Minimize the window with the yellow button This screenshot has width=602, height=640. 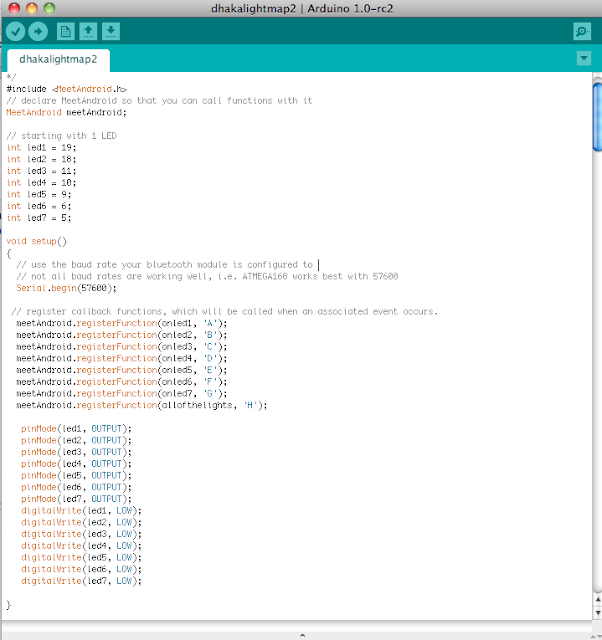pyautogui.click(x=31, y=8)
